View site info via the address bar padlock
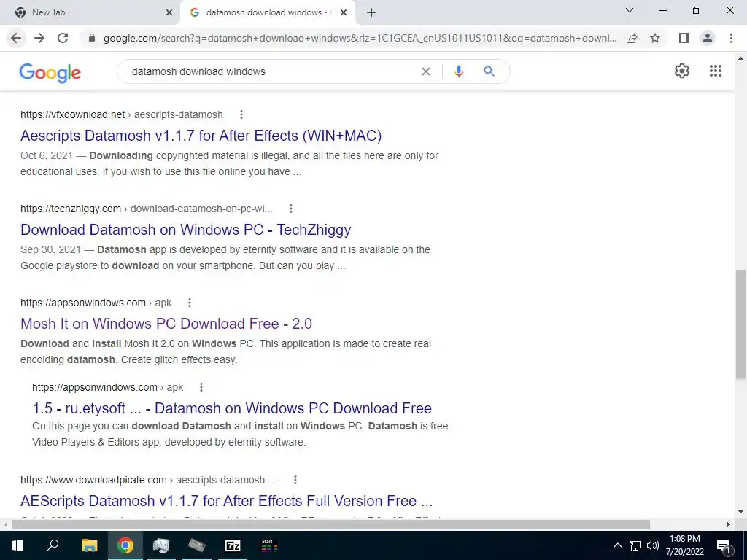The width and height of the screenshot is (747, 560). coord(92,38)
